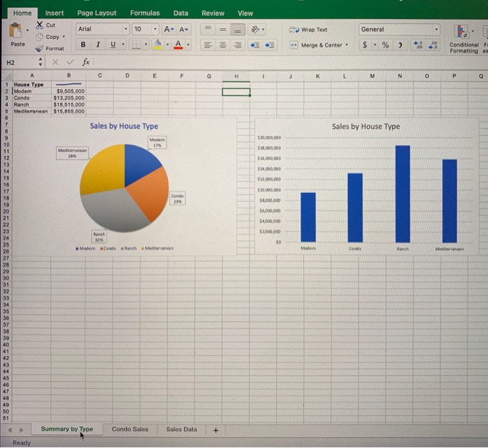The image size is (488, 448).
Task: Add a new sheet with the plus icon
Action: [x=215, y=431]
